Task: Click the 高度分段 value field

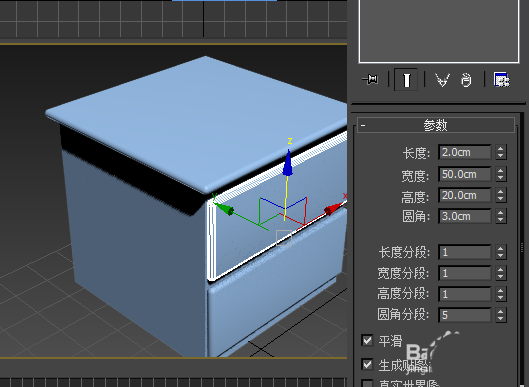Action: (x=465, y=294)
